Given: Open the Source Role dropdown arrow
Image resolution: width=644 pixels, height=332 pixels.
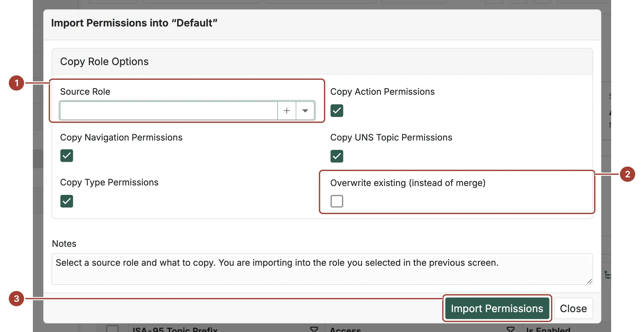Looking at the screenshot, I should [x=305, y=111].
